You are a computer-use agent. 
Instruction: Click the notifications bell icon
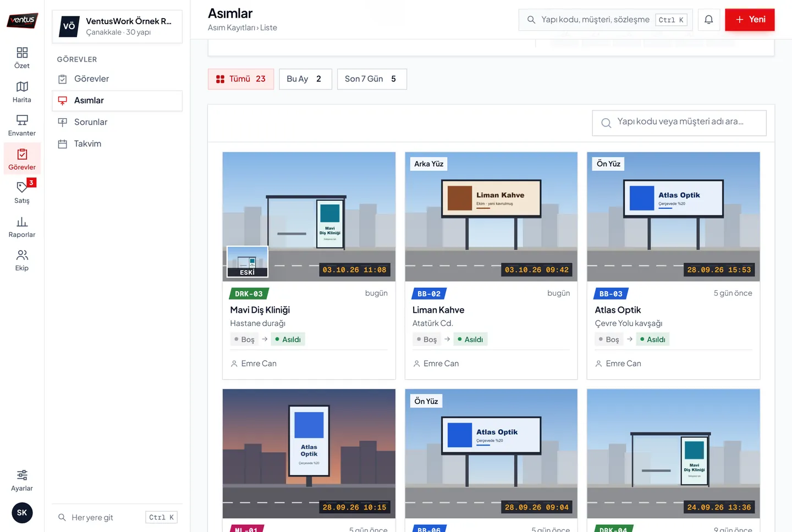[x=709, y=20]
